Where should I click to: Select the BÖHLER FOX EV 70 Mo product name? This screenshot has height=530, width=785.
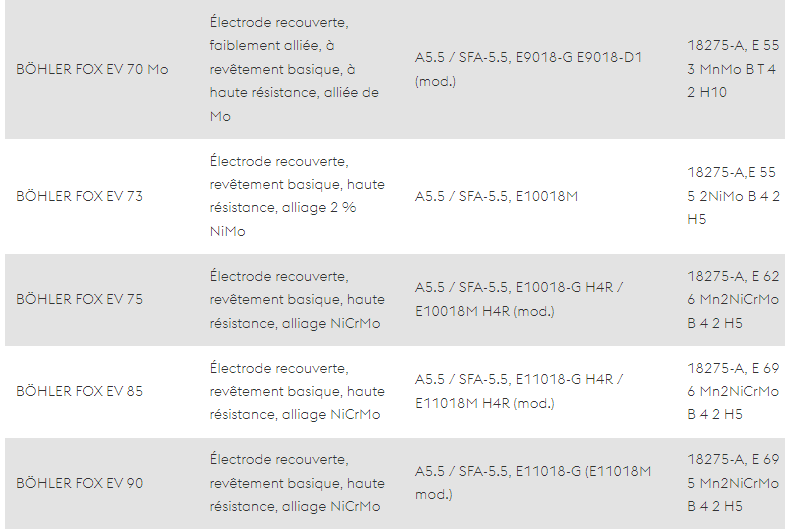click(x=92, y=69)
